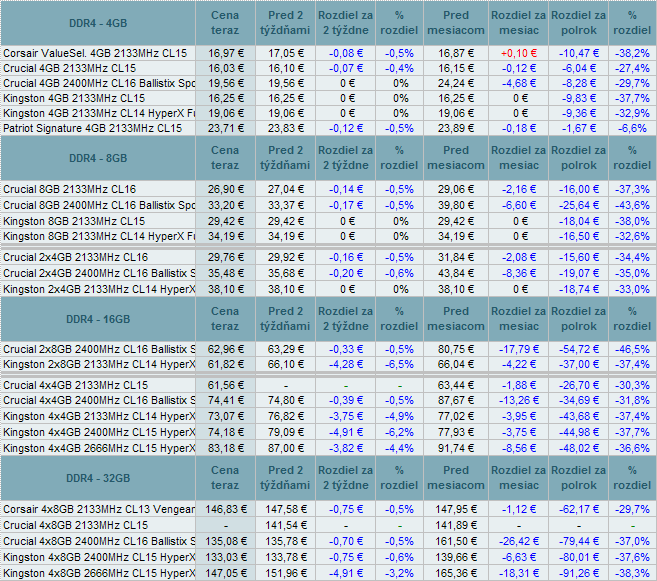Click the price 62,96 € cell
The image size is (657, 581).
[x=226, y=349]
